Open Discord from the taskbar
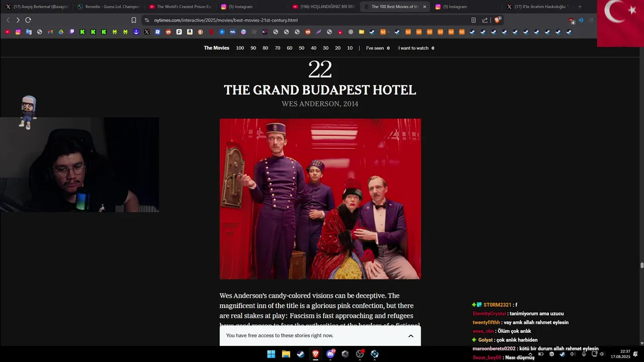The width and height of the screenshot is (644, 362). (x=330, y=354)
